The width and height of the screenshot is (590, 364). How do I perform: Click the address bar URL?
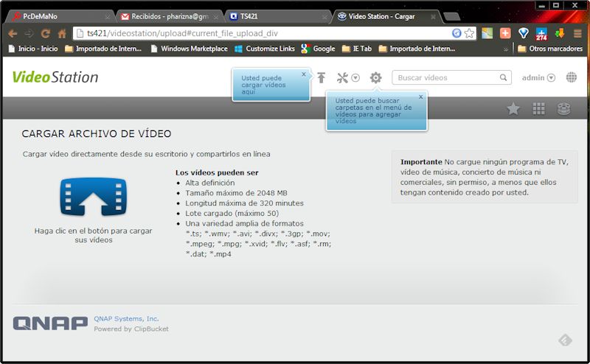point(182,33)
